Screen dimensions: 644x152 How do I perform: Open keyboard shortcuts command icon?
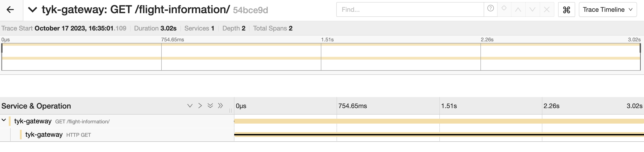pos(566,10)
